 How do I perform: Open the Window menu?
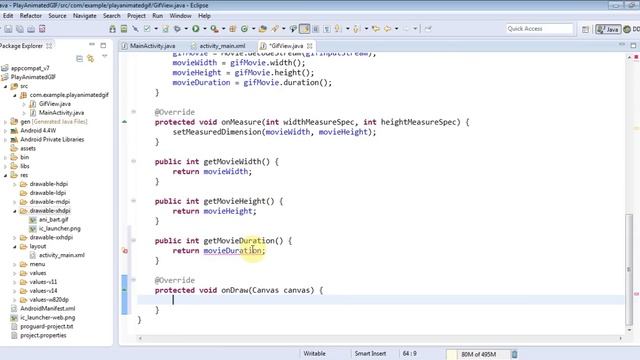(180, 16)
